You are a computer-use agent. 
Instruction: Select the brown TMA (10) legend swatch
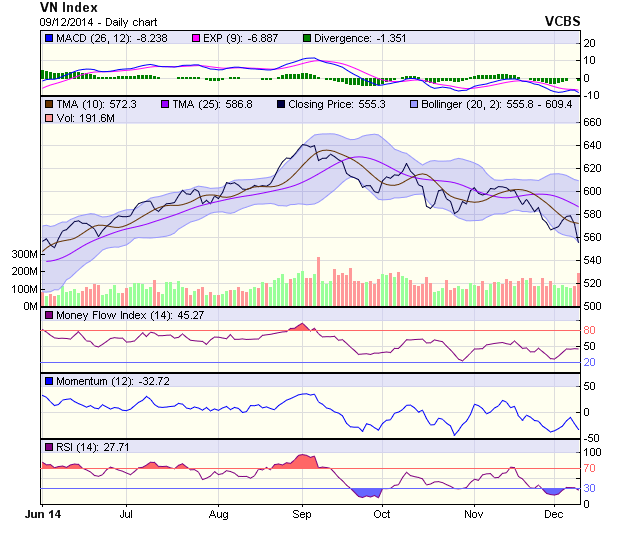pyautogui.click(x=49, y=104)
